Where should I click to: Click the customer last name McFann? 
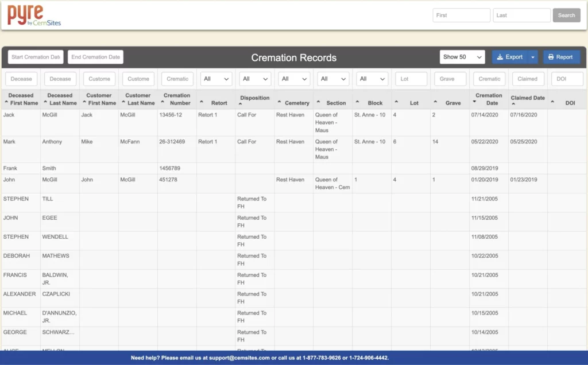point(130,142)
